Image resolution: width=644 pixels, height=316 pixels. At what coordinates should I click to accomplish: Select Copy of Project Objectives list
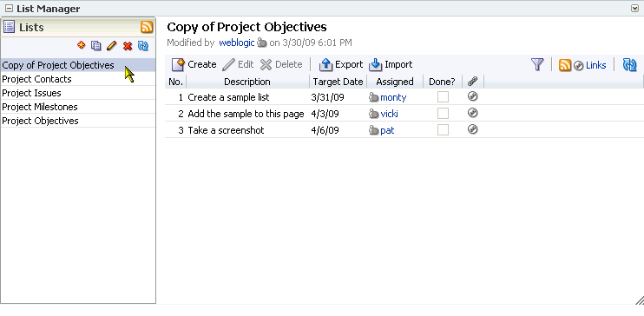pos(78,65)
